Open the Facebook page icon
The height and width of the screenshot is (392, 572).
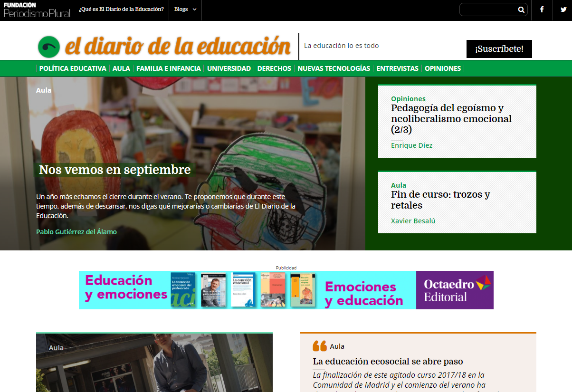pyautogui.click(x=542, y=10)
